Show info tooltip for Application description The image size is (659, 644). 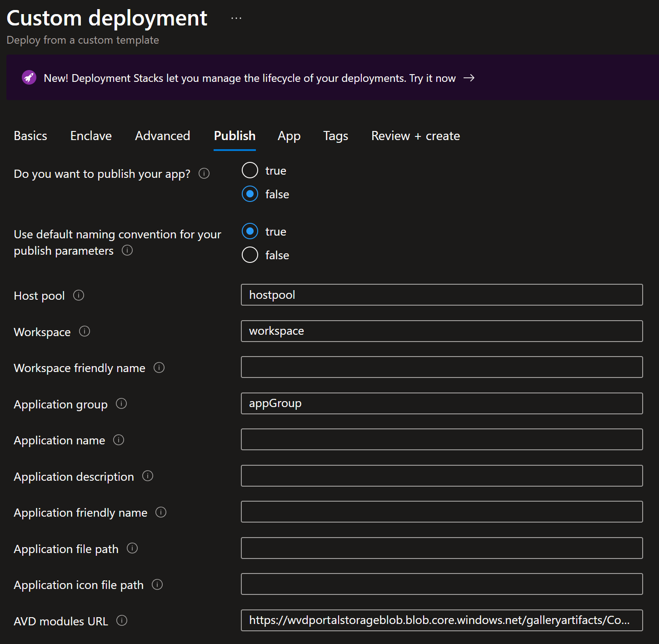(x=148, y=476)
